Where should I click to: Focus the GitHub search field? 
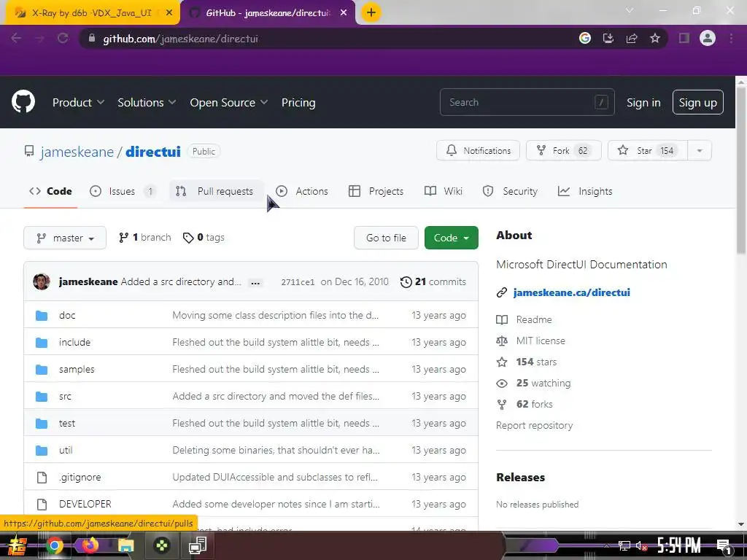point(527,102)
